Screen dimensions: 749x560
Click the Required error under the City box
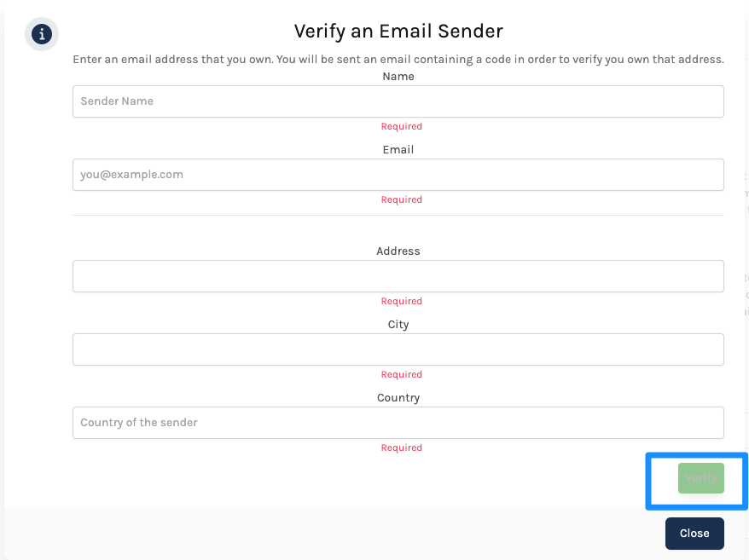401,375
